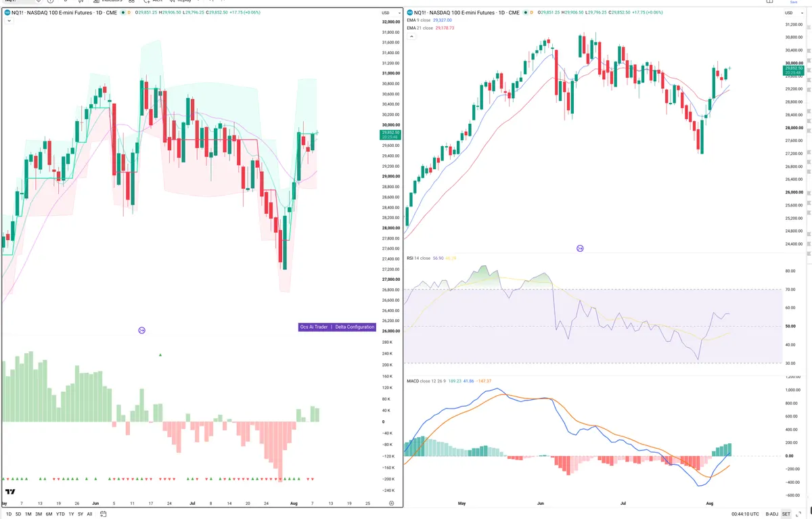This screenshot has height=519, width=812.
Task: Click the NQ1! symbol logo on right chart
Action: point(410,13)
